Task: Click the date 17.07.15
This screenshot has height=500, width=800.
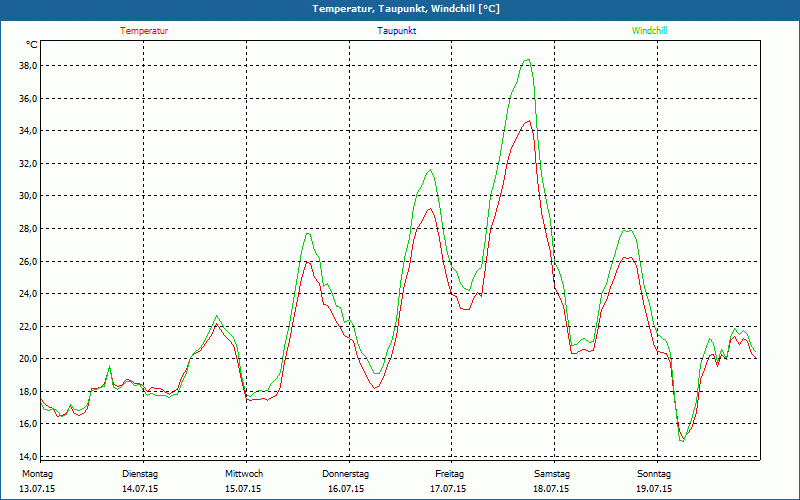Action: pos(448,489)
